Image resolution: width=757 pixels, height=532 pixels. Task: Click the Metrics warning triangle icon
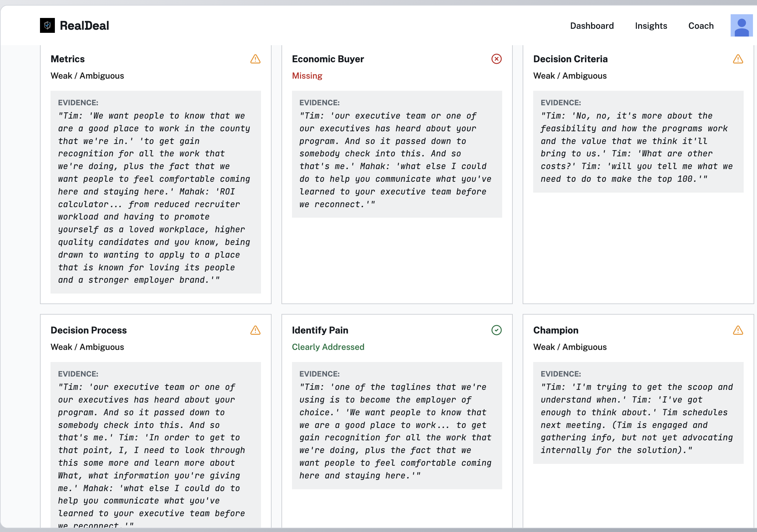point(255,59)
